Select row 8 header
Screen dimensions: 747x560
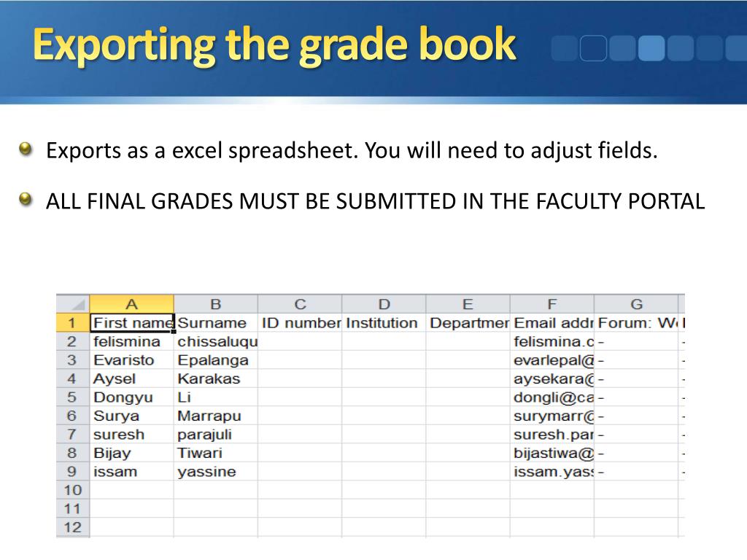pos(73,453)
